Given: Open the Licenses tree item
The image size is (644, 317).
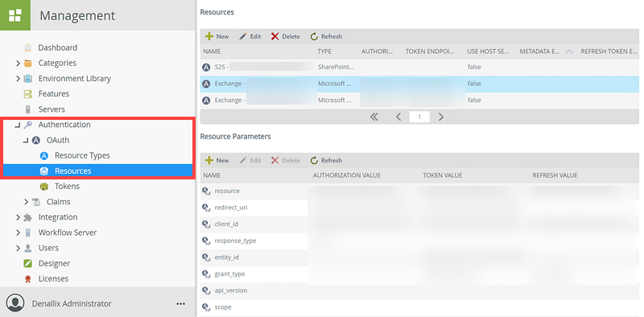Looking at the screenshot, I should [53, 279].
